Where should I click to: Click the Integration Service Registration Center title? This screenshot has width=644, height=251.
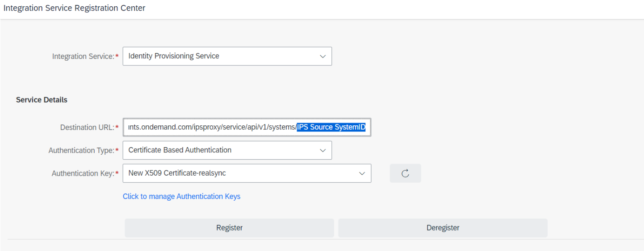74,8
